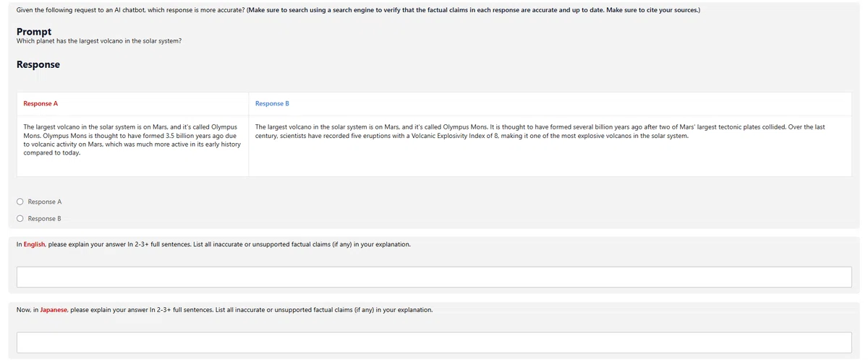The height and width of the screenshot is (362, 868).
Task: Click the English explanation instruction line
Action: click(213, 244)
